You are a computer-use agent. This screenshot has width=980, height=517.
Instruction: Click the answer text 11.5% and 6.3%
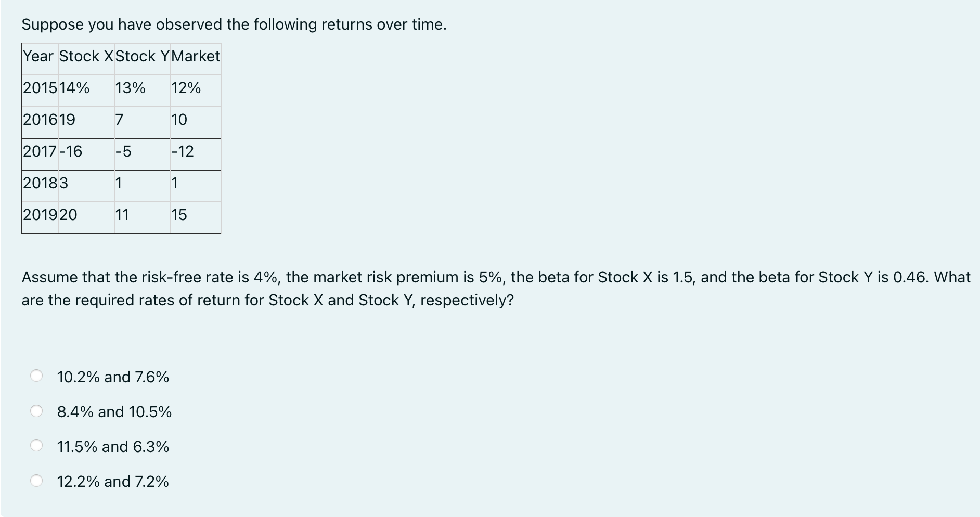(112, 447)
